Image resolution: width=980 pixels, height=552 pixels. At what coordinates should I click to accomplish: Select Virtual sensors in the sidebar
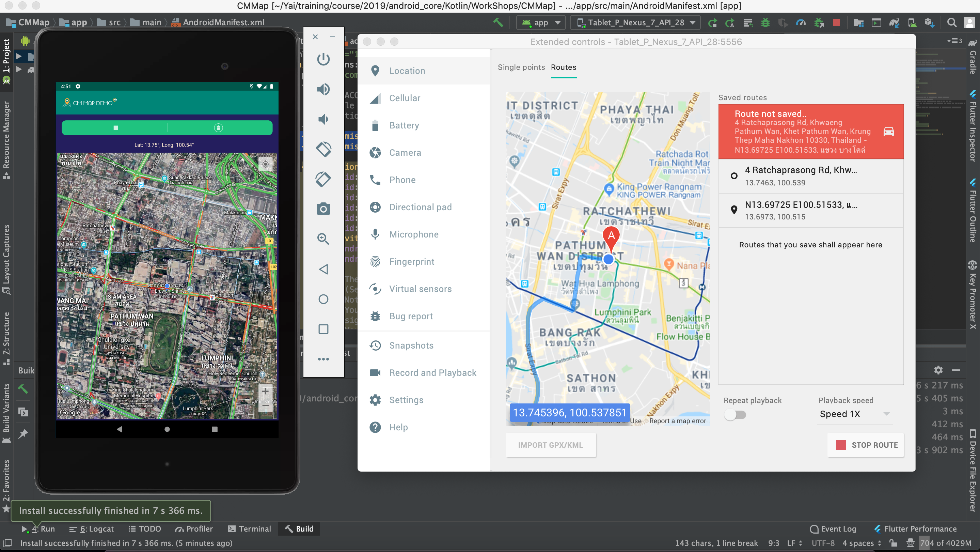[420, 289]
